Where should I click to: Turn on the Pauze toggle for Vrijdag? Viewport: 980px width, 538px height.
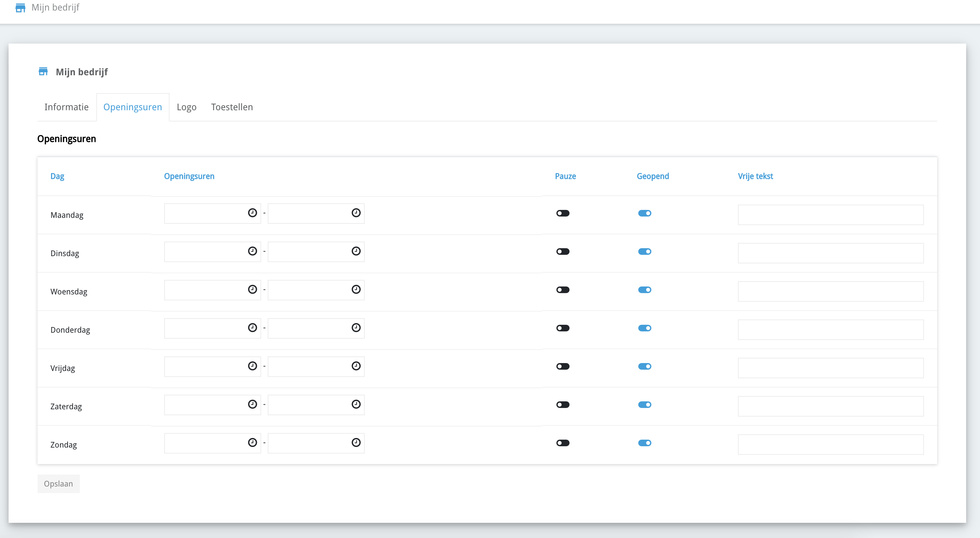click(563, 366)
